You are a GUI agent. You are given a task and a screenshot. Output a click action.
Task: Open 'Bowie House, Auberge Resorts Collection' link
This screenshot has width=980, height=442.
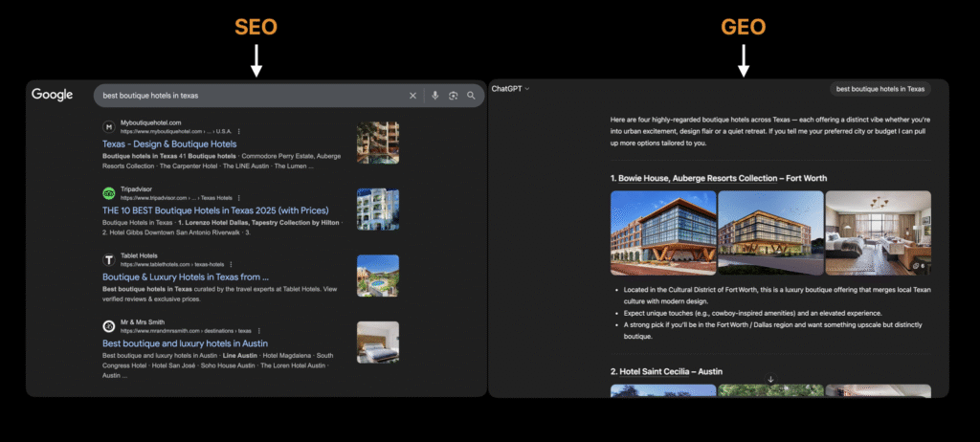tap(698, 179)
